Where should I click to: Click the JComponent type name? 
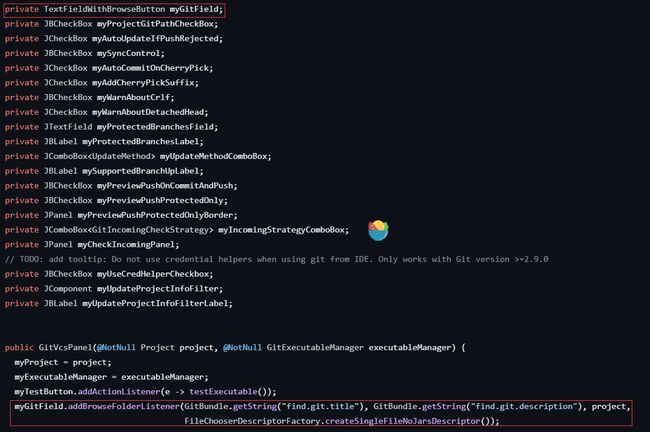click(68, 289)
